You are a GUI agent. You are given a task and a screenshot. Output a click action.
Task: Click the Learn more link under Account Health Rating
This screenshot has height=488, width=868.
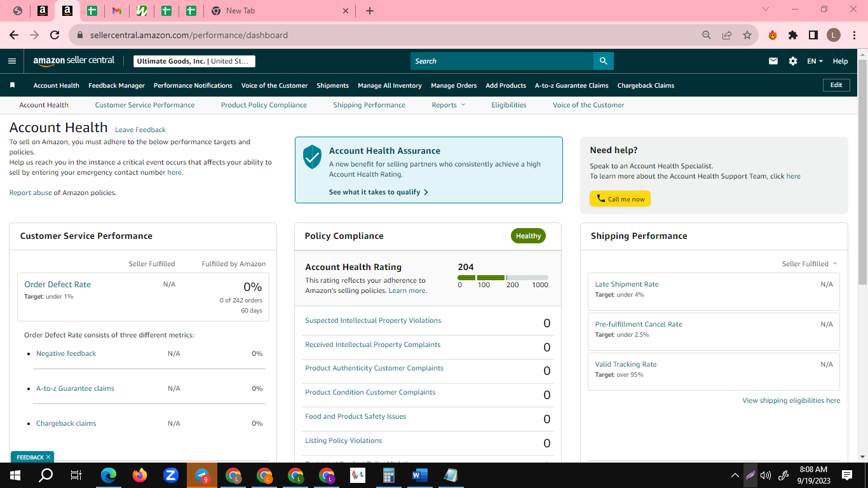click(407, 290)
